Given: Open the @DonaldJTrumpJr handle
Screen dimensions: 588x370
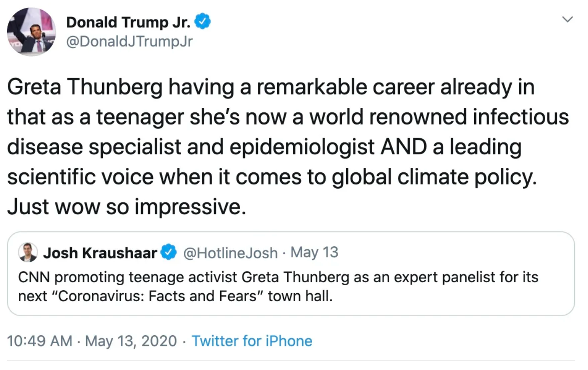Looking at the screenshot, I should 129,42.
